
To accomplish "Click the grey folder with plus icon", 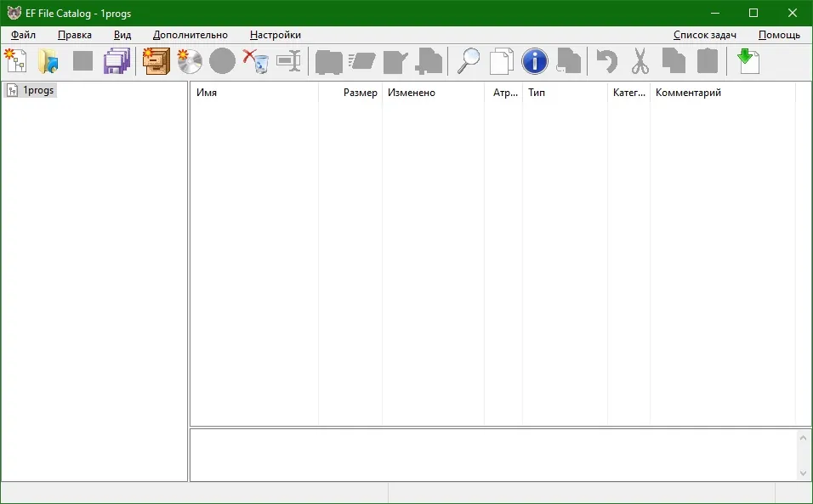I will pyautogui.click(x=429, y=61).
